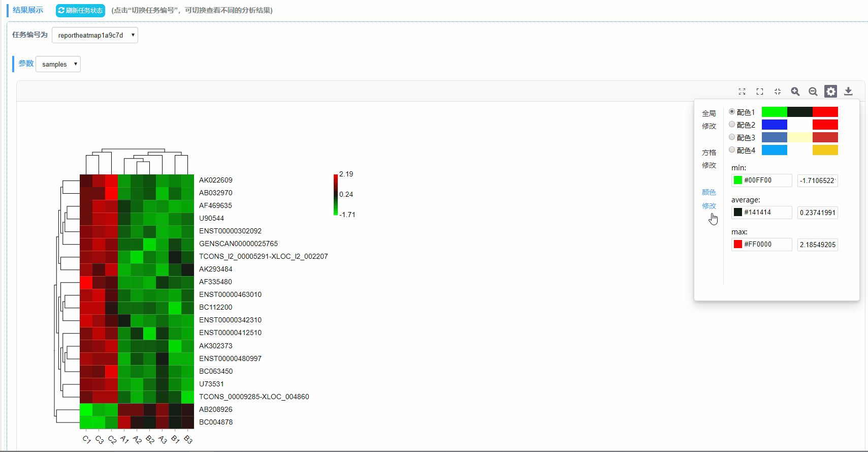Click the gene label ENST00000342310
868x452 pixels.
pos(230,320)
